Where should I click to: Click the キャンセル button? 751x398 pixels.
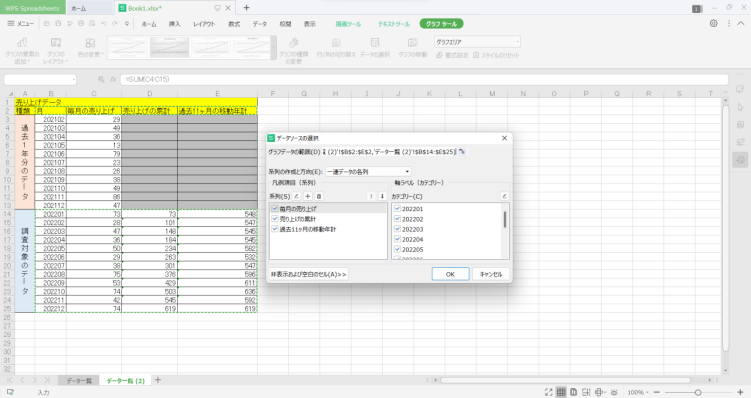click(491, 274)
